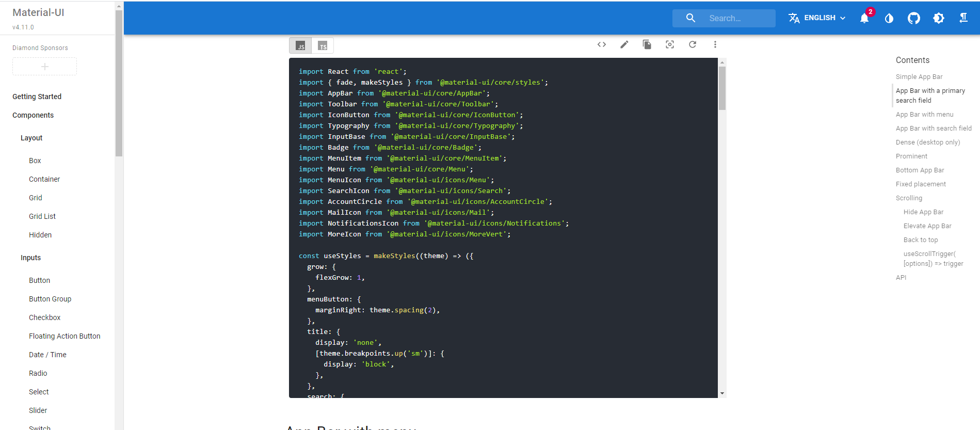Go to Container page

(44, 179)
